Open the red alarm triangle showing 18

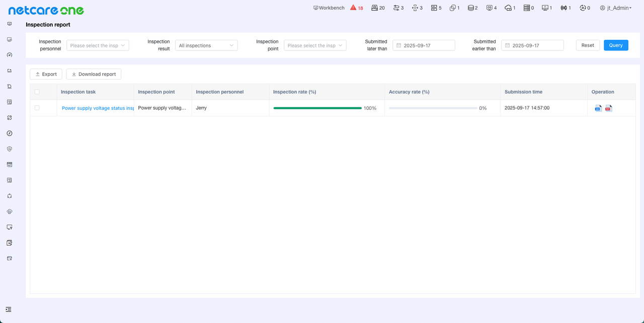coord(356,8)
